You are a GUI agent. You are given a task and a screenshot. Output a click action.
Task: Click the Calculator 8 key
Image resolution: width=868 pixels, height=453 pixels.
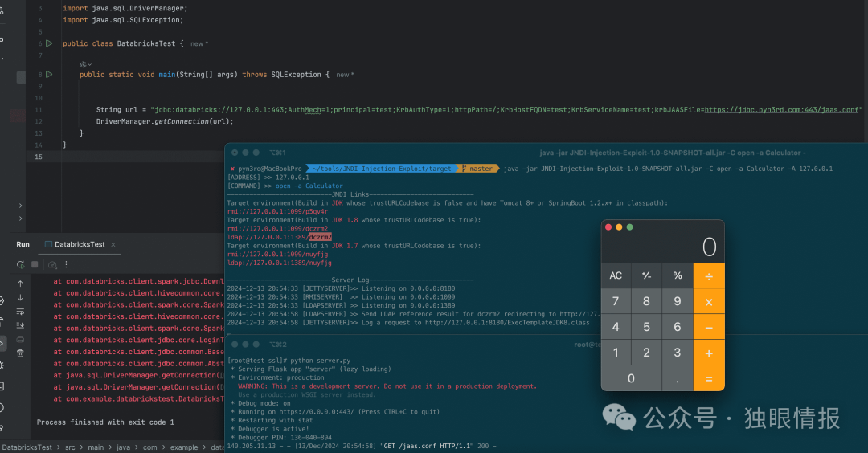[x=646, y=301]
